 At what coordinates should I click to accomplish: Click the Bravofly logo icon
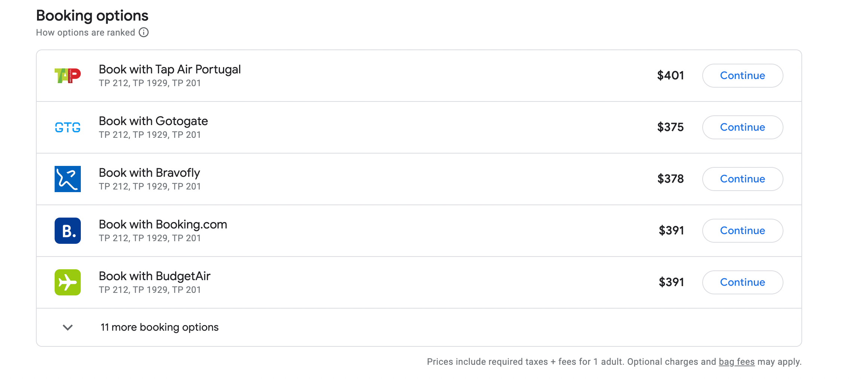68,179
